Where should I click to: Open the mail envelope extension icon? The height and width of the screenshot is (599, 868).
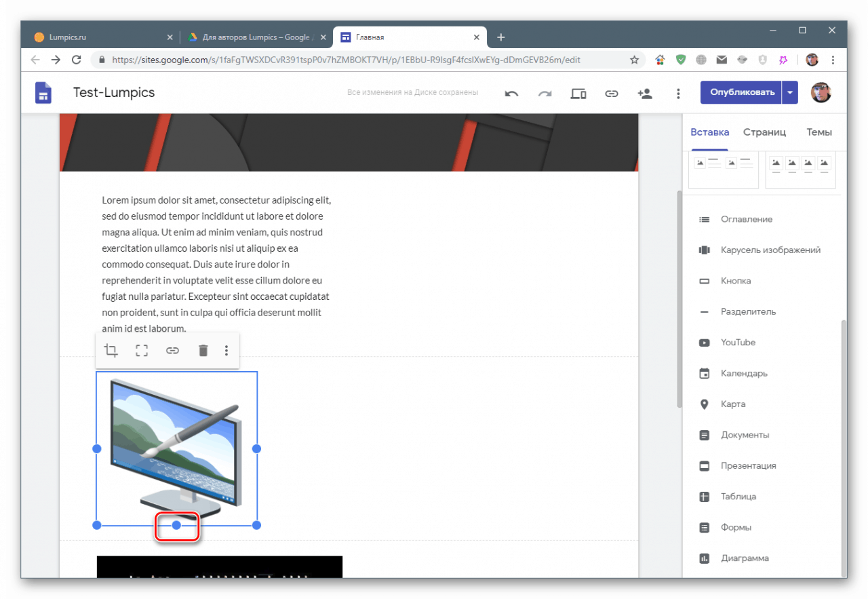click(x=722, y=60)
